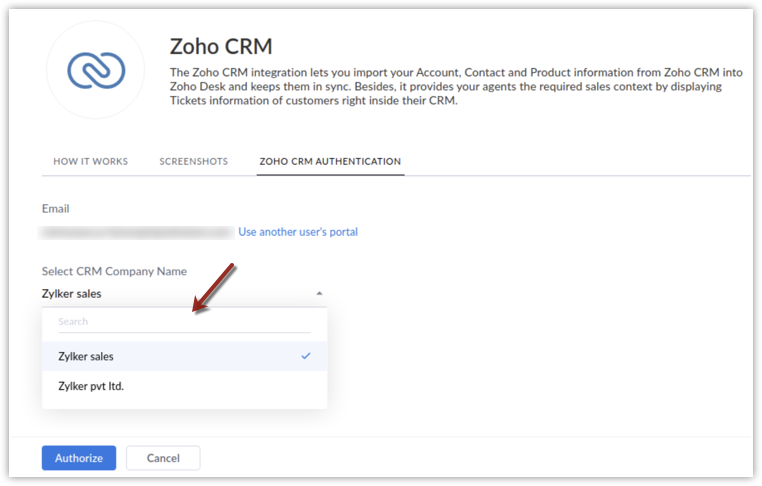This screenshot has width=762, height=486.
Task: Click the Zoho CRM chain-link logo
Action: click(96, 70)
